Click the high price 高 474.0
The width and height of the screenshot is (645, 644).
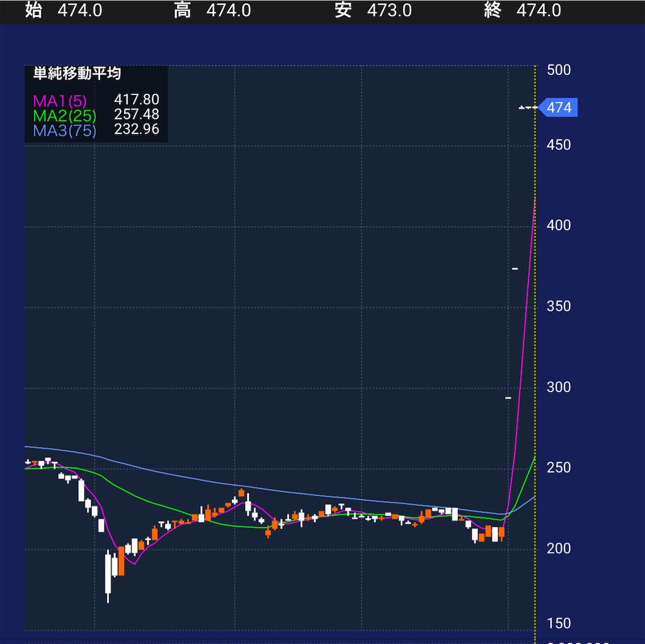point(212,10)
